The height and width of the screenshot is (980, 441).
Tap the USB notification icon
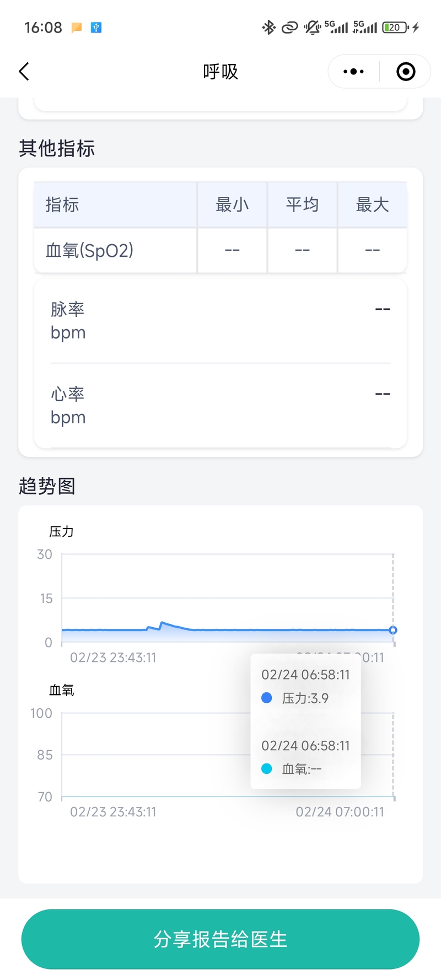[x=96, y=27]
